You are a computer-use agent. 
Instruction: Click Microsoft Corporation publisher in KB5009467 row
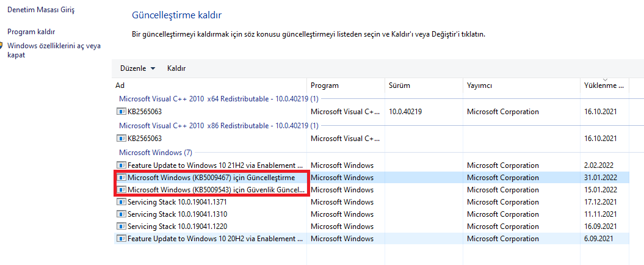pyautogui.click(x=503, y=178)
